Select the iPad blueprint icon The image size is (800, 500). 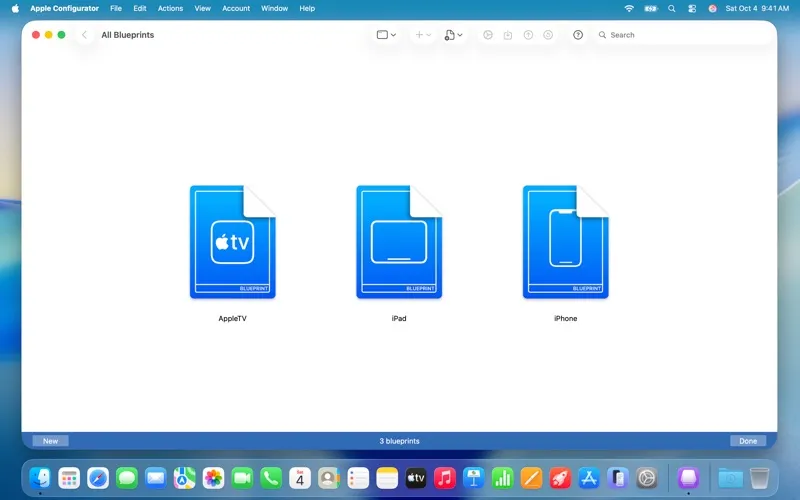tap(399, 242)
